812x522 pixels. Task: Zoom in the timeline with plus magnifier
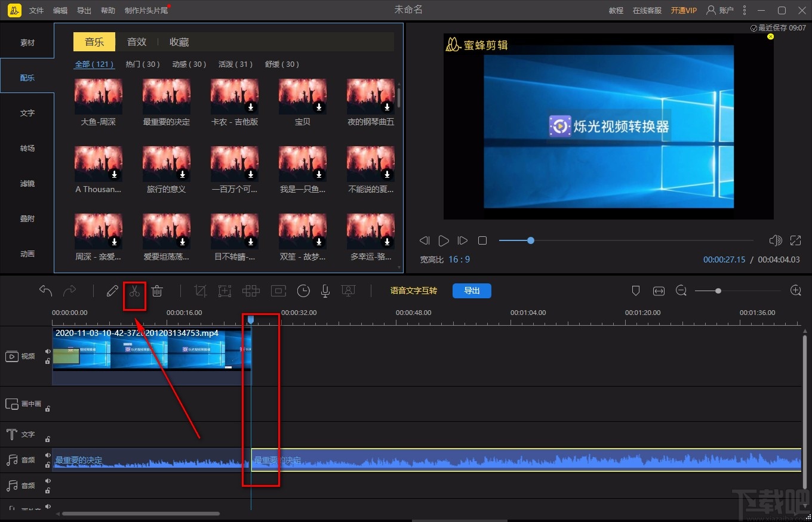coord(795,291)
